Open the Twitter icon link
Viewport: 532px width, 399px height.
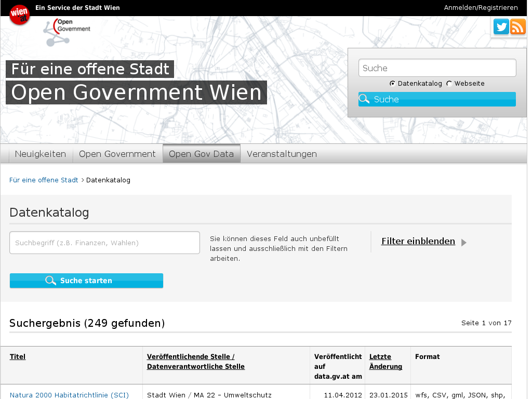[x=501, y=27]
